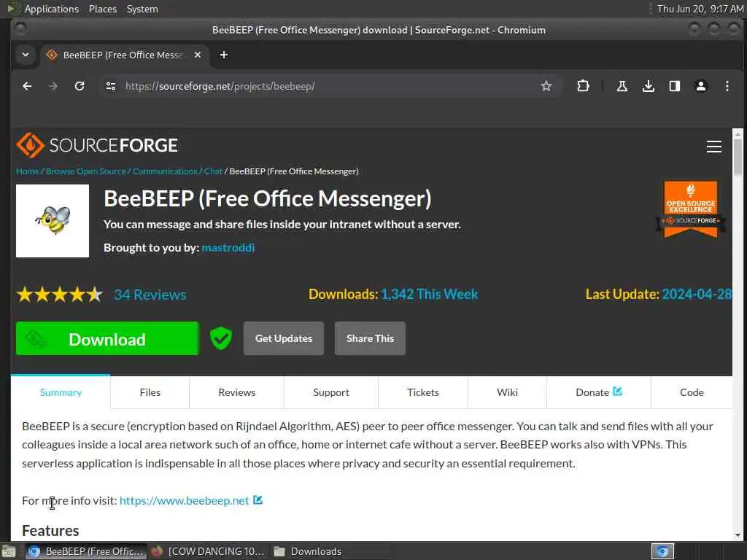Open the Donate tab

(x=599, y=392)
